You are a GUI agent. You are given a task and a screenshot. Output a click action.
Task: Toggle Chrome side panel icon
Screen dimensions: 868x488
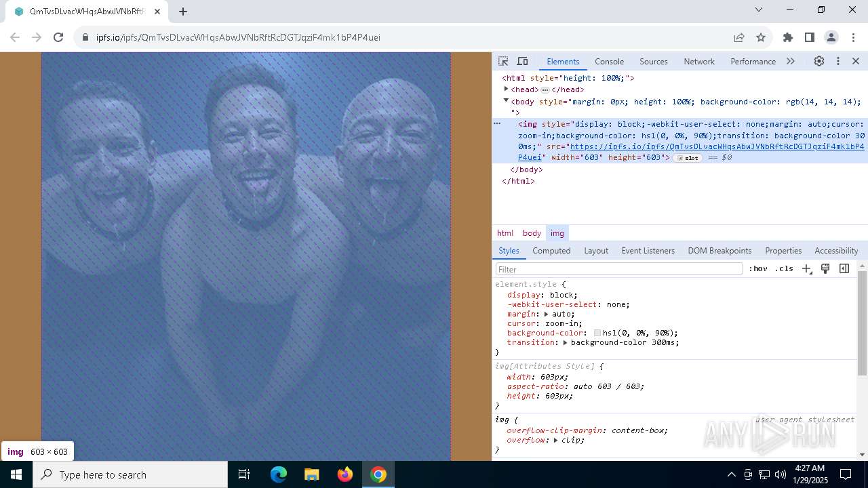point(809,37)
